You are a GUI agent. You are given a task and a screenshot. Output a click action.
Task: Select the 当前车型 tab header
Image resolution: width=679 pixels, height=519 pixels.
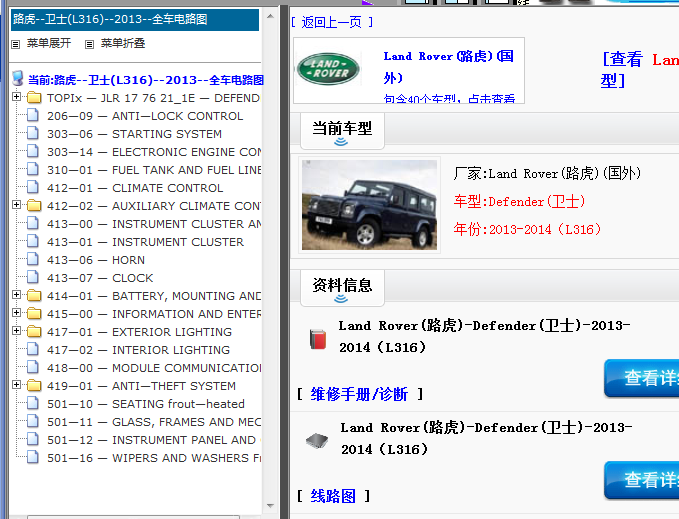pyautogui.click(x=342, y=132)
